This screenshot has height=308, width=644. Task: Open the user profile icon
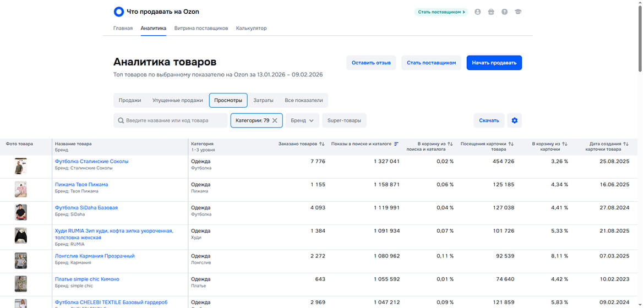[x=478, y=12]
